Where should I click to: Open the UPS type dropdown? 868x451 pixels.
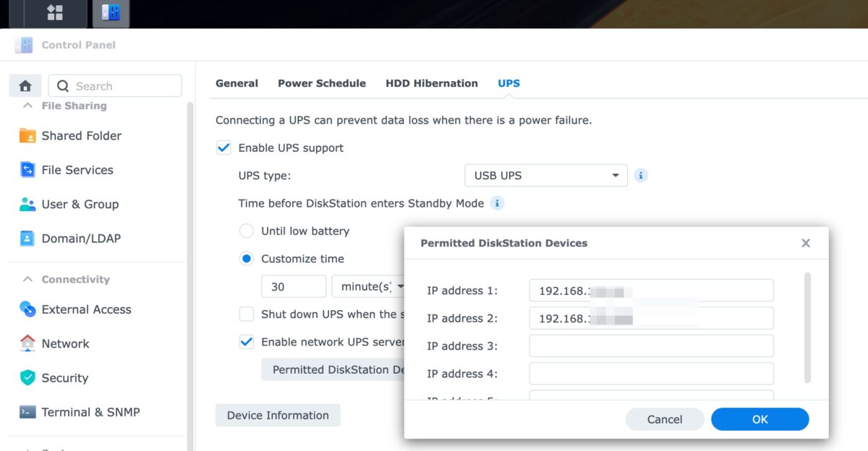(x=545, y=175)
